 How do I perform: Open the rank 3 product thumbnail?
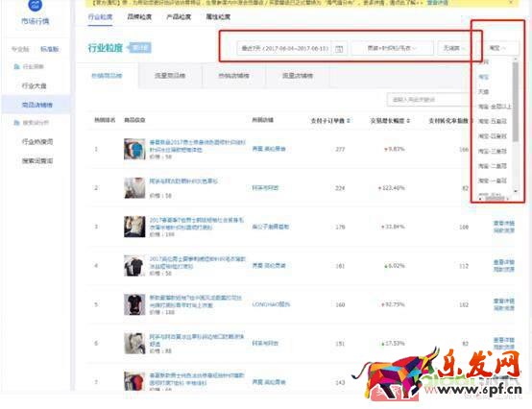134,227
